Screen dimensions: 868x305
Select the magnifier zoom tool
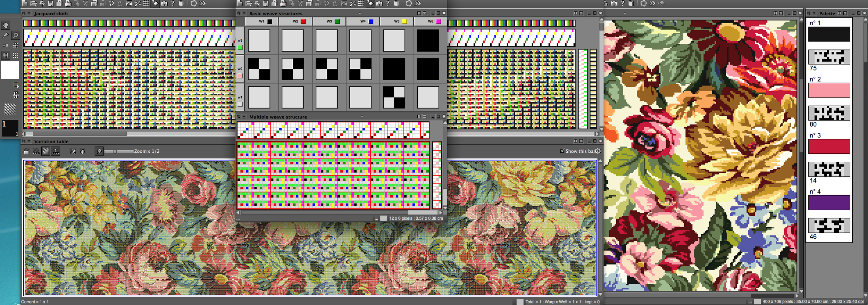pyautogui.click(x=15, y=35)
